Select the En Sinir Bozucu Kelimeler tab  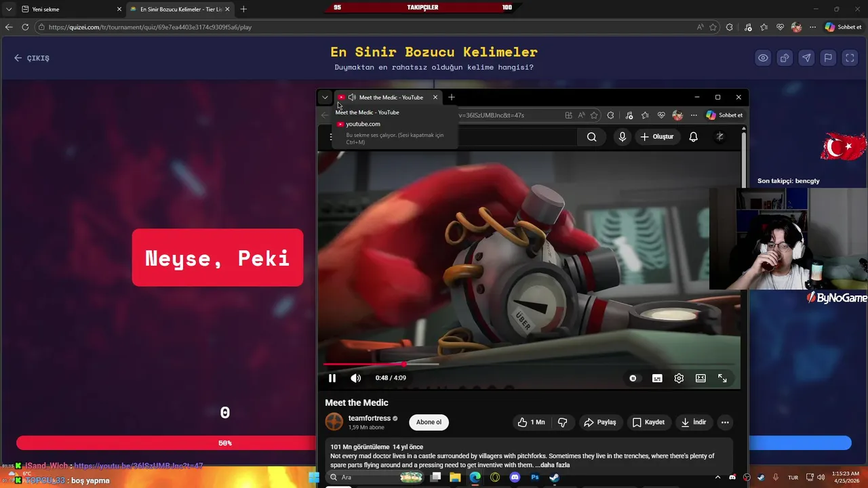tap(180, 9)
